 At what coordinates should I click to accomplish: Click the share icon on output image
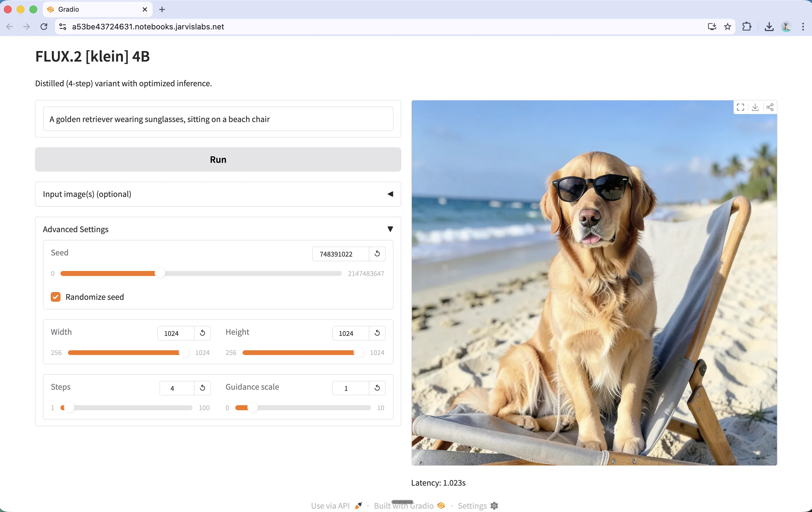tap(770, 107)
